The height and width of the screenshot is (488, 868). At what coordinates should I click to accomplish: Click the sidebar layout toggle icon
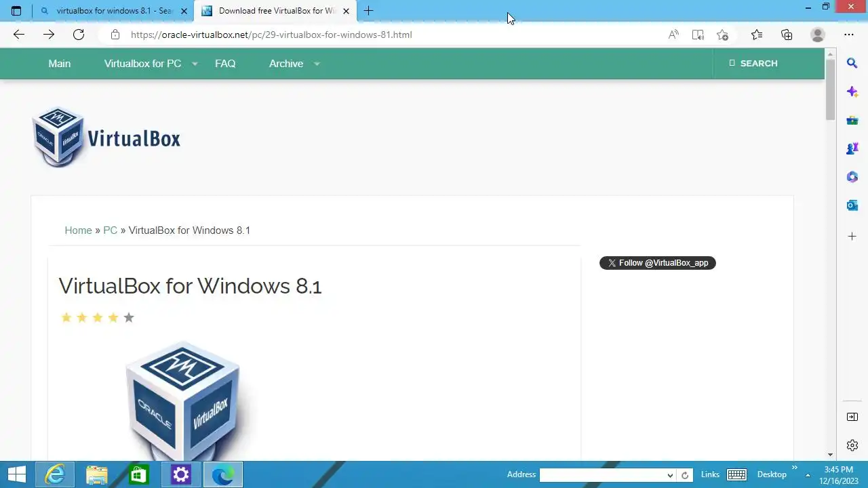coord(852,417)
